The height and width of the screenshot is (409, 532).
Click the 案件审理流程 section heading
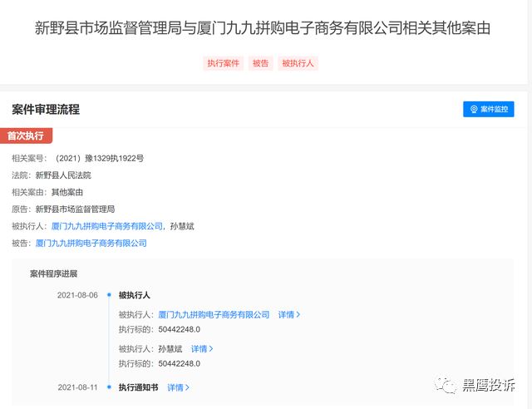(x=46, y=109)
